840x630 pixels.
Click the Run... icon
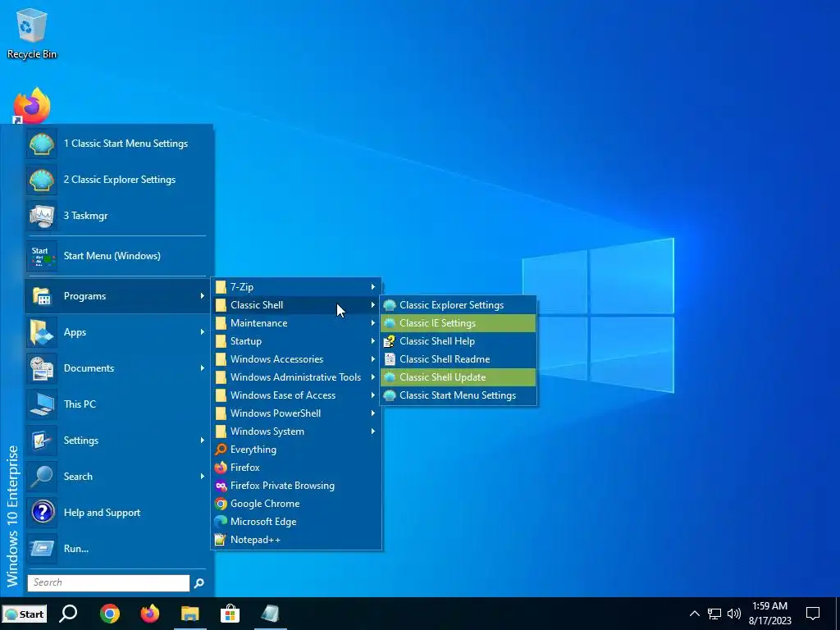click(42, 549)
